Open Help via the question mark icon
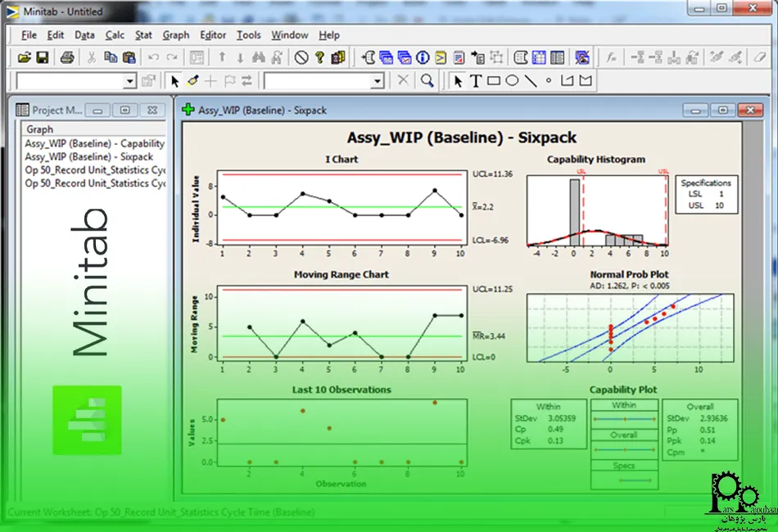This screenshot has height=532, width=778. [x=320, y=57]
